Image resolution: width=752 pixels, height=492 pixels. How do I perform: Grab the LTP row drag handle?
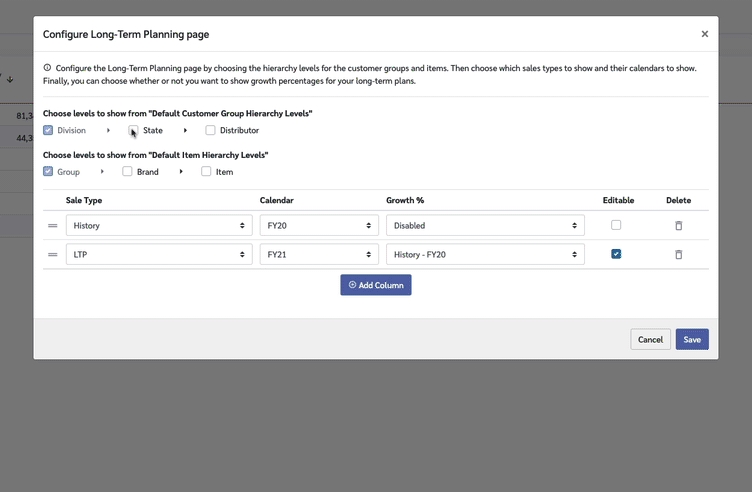pyautogui.click(x=53, y=255)
